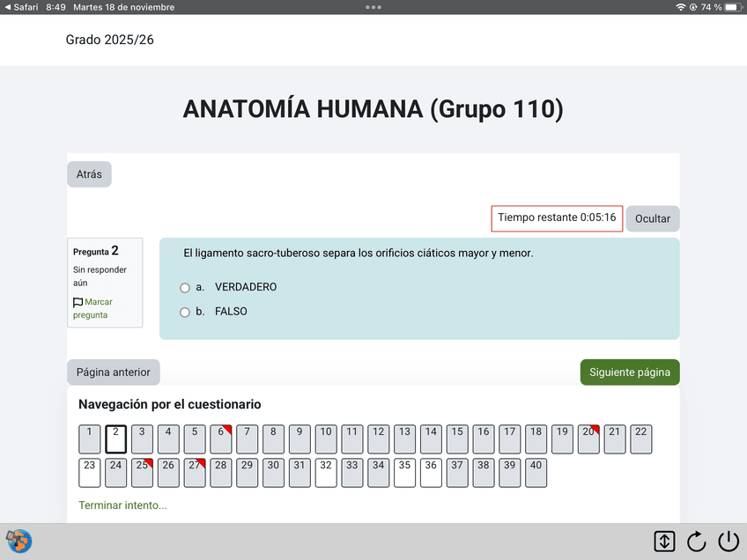This screenshot has height=560, width=747.
Task: Tap the three dots at top center
Action: pyautogui.click(x=373, y=7)
